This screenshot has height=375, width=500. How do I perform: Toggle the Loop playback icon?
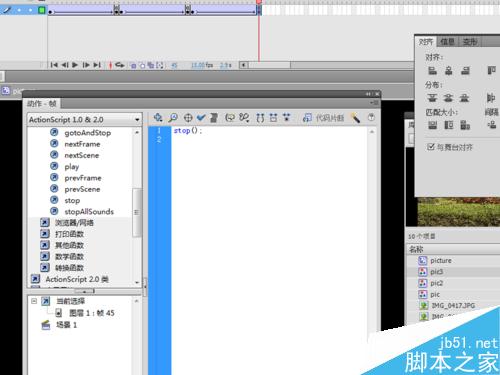120,65
